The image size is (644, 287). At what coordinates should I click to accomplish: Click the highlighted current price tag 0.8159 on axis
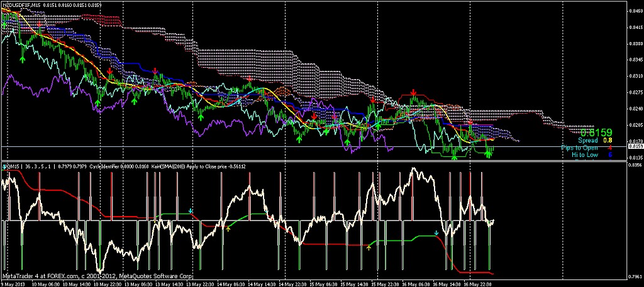(x=636, y=146)
